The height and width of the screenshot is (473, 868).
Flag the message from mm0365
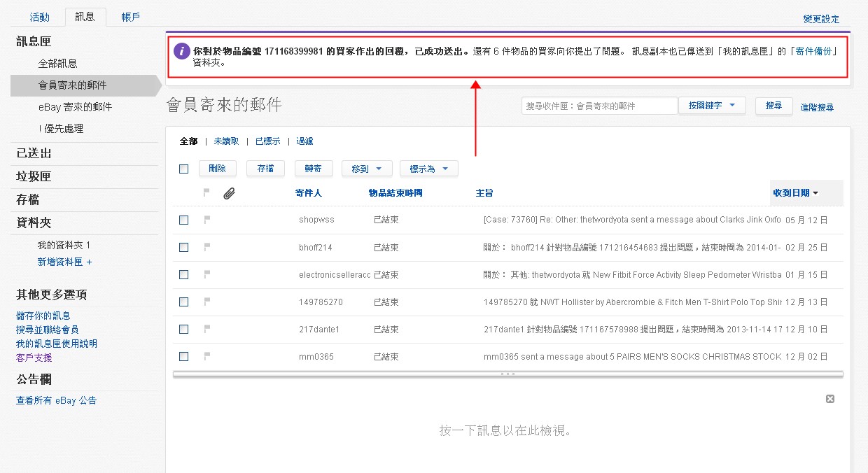[x=206, y=356]
